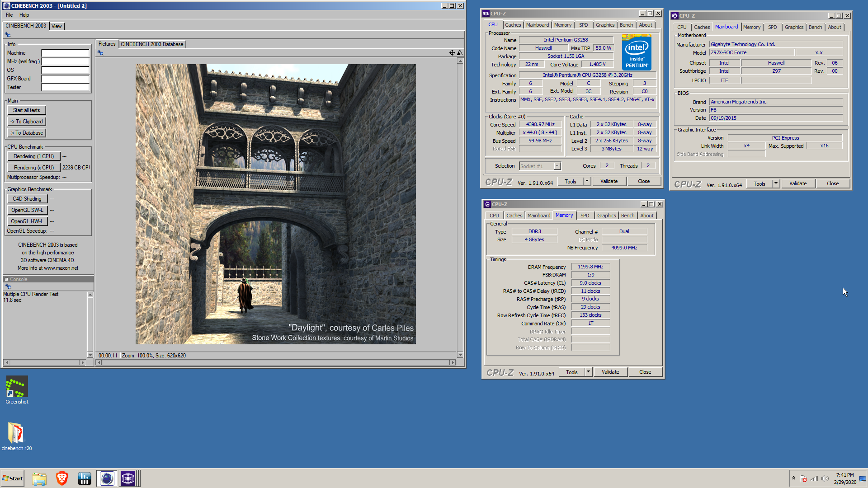868x488 pixels.
Task: Open File Explorer from the taskbar
Action: [39, 479]
